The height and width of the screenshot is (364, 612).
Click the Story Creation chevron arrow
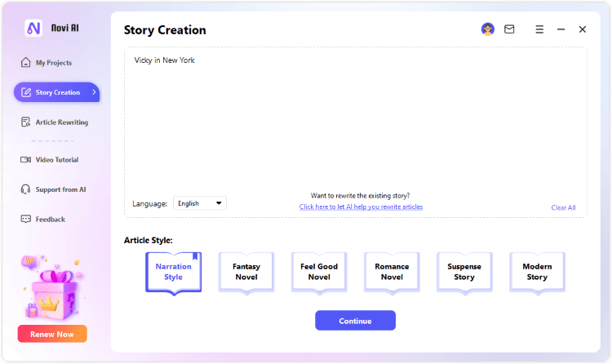pyautogui.click(x=94, y=92)
